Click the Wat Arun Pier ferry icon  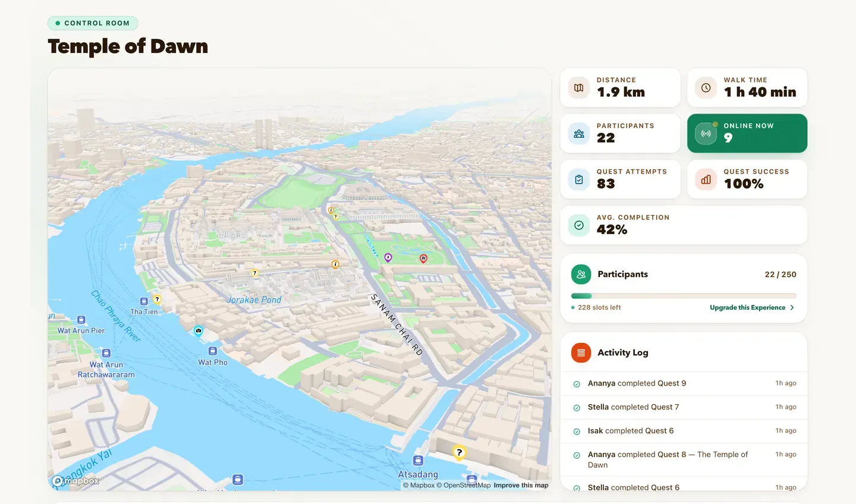click(81, 320)
